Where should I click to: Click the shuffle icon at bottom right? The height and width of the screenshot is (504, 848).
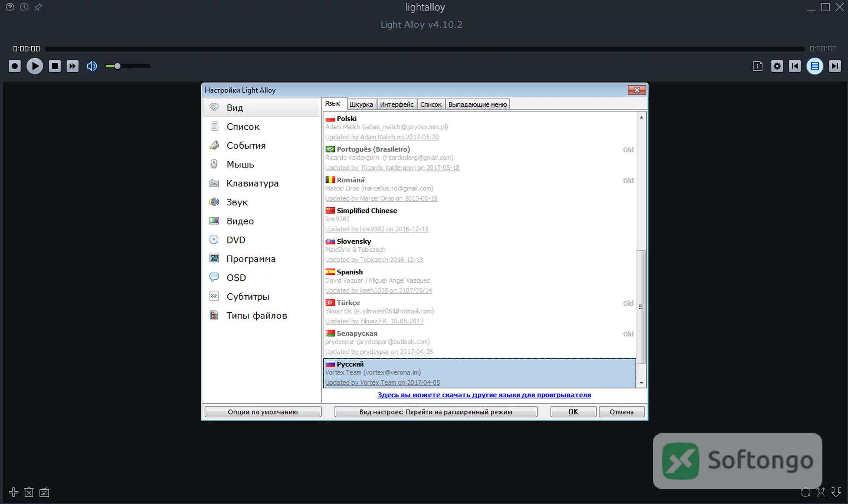pyautogui.click(x=821, y=492)
